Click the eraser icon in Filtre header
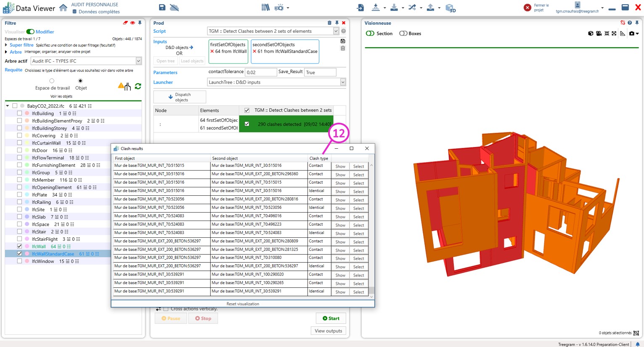This screenshot has height=347, width=644. tap(125, 23)
